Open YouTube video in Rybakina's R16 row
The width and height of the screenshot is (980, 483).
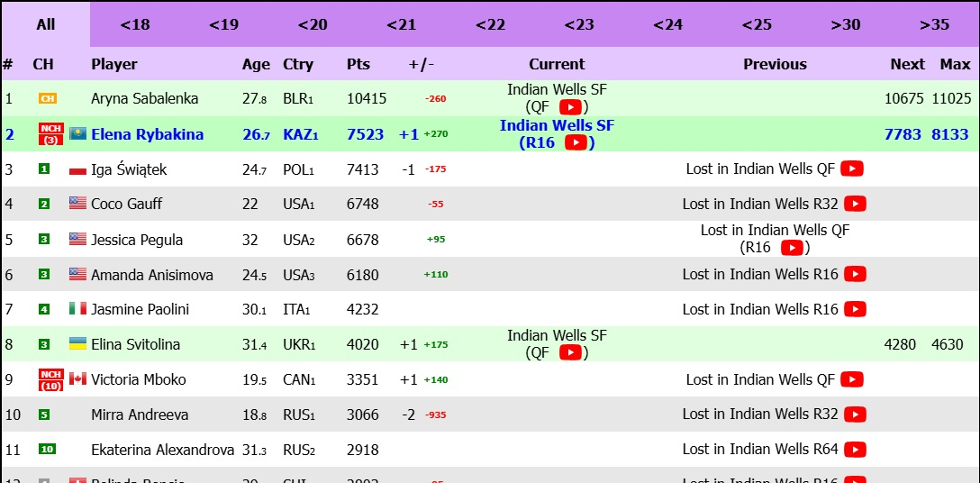point(576,142)
